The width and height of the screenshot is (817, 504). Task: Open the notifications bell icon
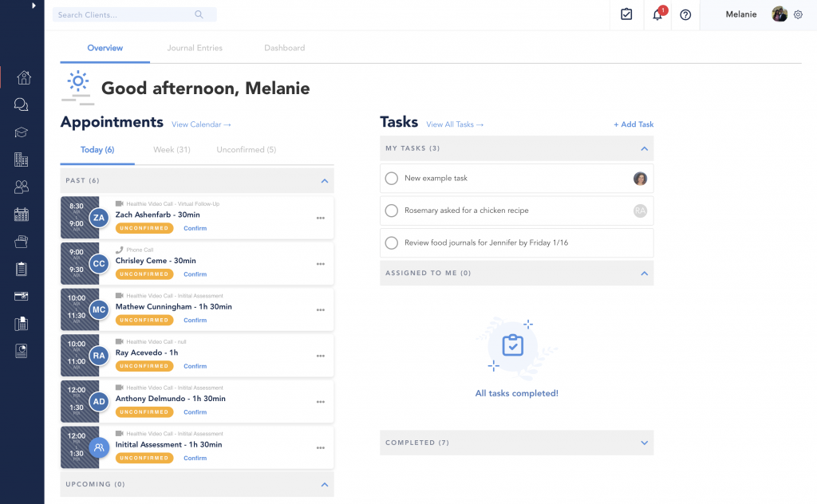(657, 14)
